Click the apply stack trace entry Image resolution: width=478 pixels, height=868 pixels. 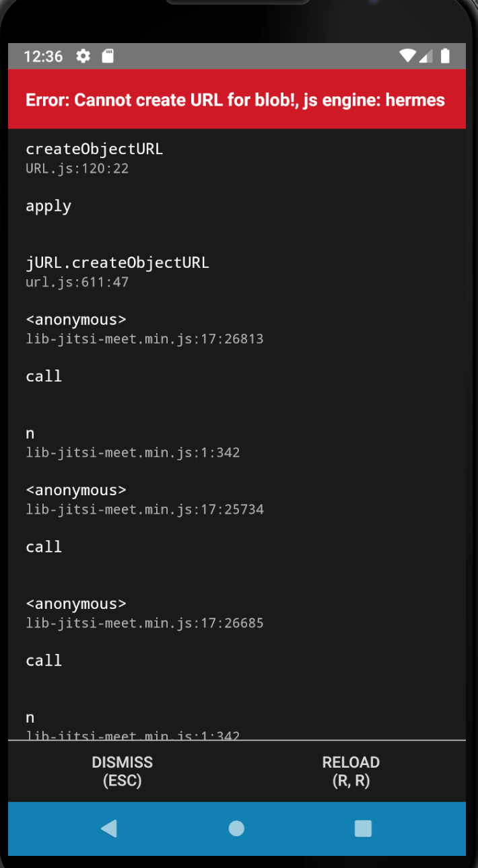(x=48, y=206)
